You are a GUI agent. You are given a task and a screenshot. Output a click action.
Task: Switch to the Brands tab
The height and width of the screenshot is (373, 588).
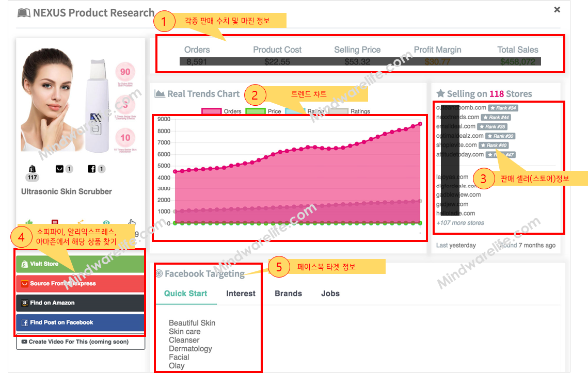[289, 294]
